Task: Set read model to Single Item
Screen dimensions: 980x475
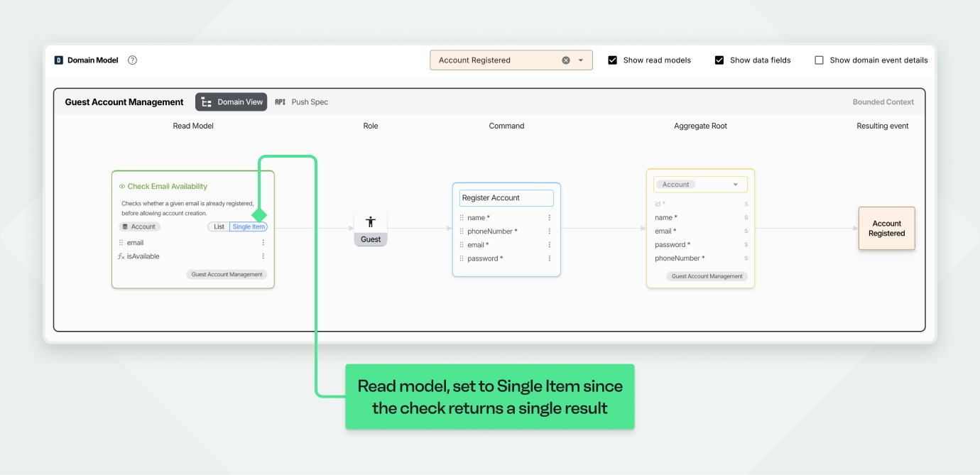Action: (x=249, y=226)
